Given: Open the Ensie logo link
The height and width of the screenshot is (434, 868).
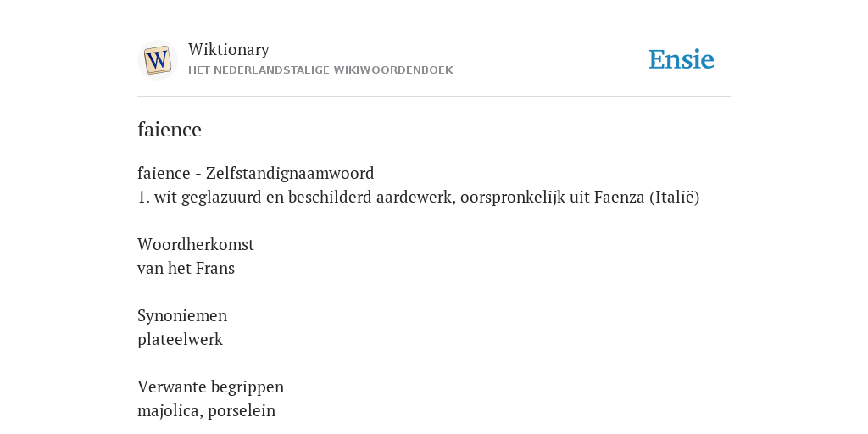Looking at the screenshot, I should pos(681,60).
